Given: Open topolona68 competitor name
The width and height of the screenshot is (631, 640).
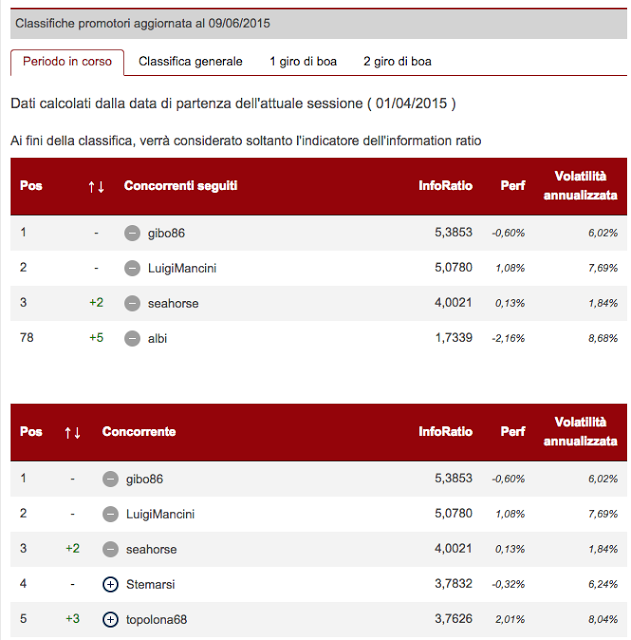Looking at the screenshot, I should point(156,619).
